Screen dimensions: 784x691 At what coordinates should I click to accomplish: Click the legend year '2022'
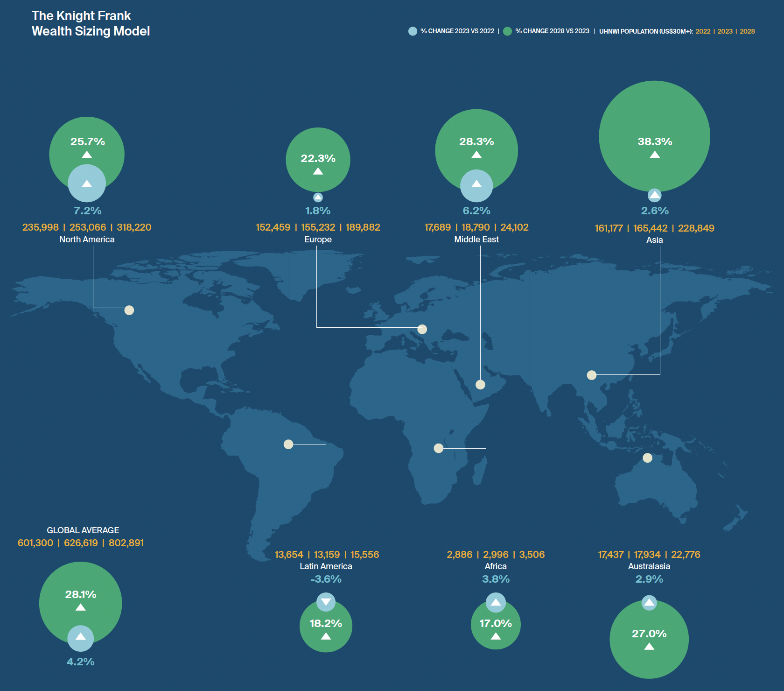703,31
